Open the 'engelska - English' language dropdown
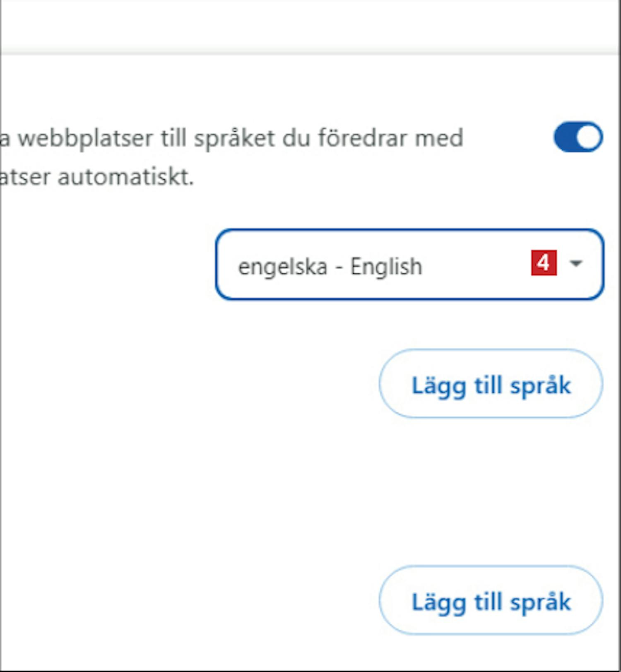The image size is (621, 672). tap(409, 264)
